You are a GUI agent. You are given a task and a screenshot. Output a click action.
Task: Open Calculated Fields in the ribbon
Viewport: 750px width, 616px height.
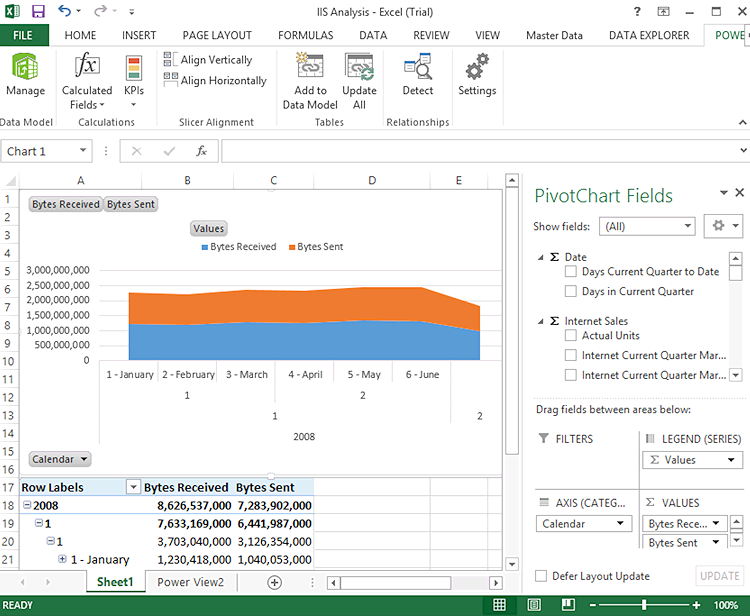coord(87,68)
